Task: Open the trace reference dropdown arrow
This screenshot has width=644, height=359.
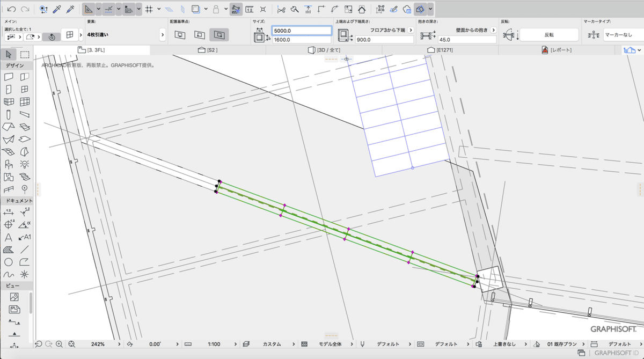Action: pyautogui.click(x=206, y=9)
